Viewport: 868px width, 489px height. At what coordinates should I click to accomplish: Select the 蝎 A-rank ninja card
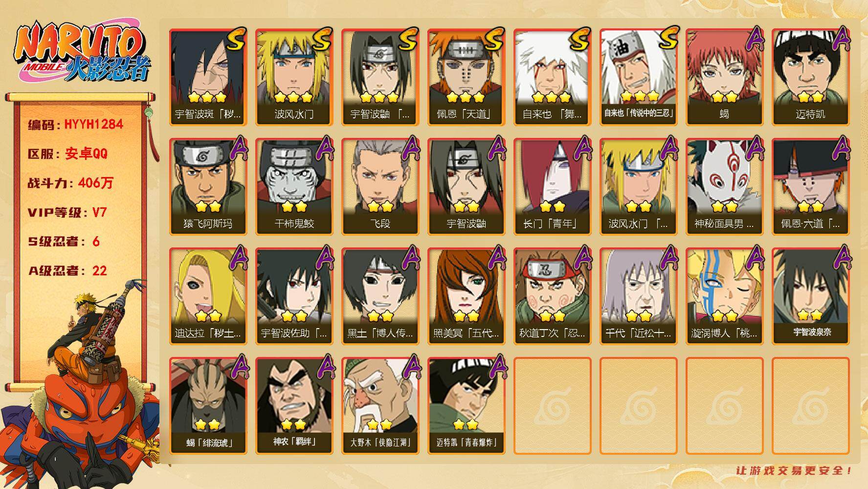pyautogui.click(x=725, y=77)
